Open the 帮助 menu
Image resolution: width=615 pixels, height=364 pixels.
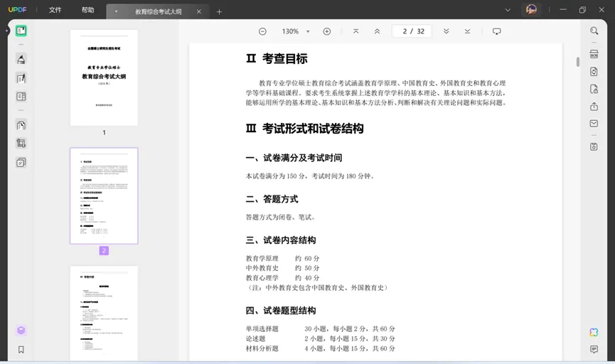click(88, 10)
